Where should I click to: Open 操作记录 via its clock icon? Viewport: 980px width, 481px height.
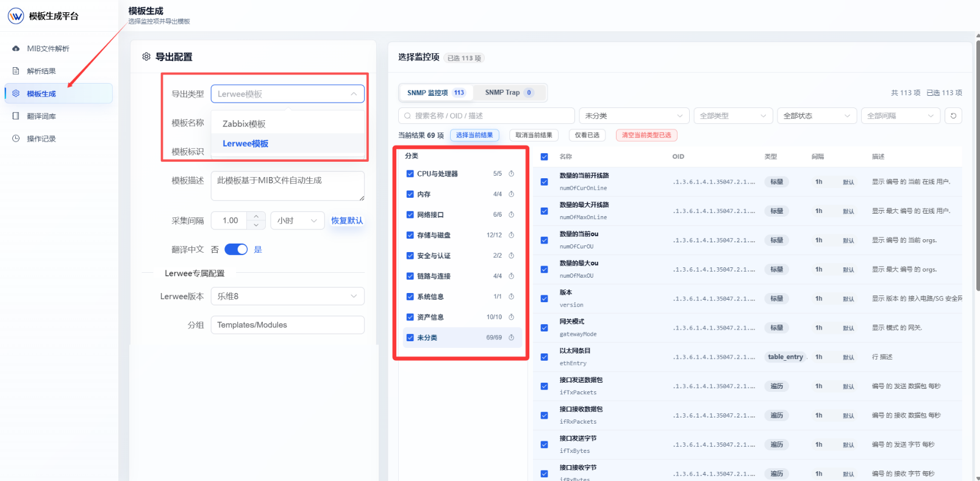16,139
